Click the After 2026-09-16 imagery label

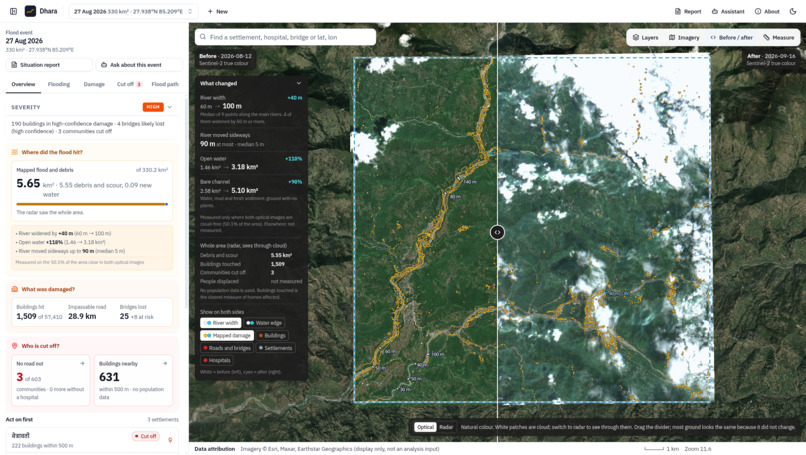pyautogui.click(x=771, y=59)
